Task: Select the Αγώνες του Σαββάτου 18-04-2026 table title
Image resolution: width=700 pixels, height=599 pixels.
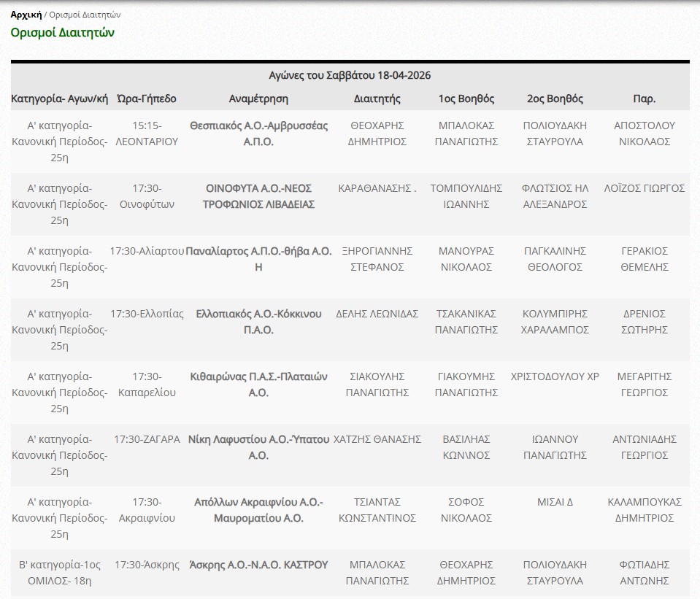Action: pos(350,75)
